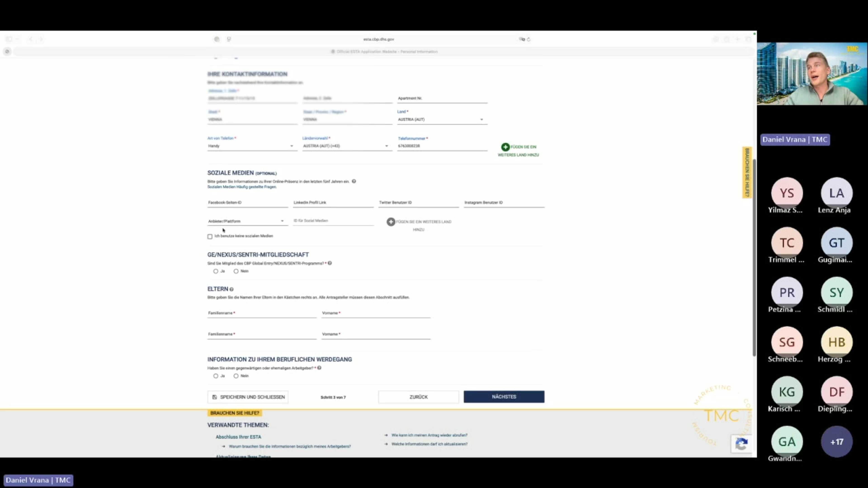
Task: Click the reCAPTCHA badge
Action: (x=741, y=444)
